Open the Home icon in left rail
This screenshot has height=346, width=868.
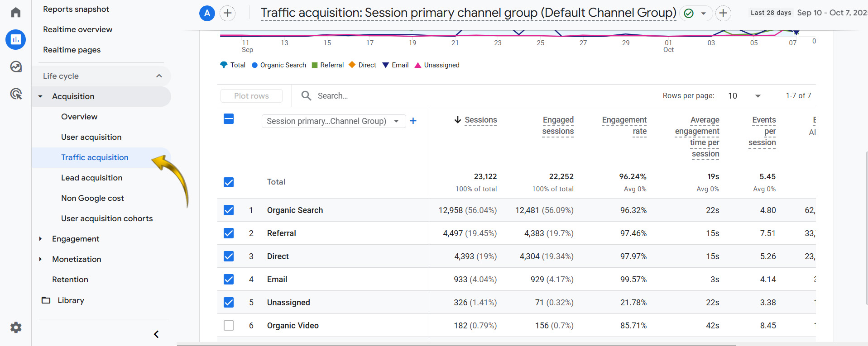[16, 12]
